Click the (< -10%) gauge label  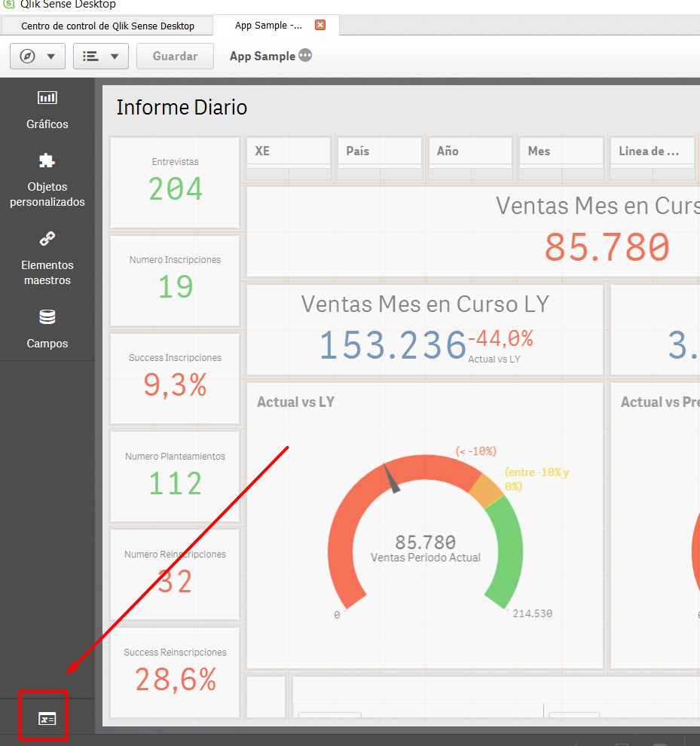click(x=476, y=451)
